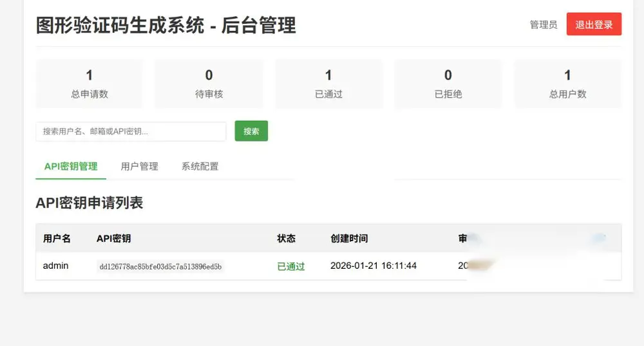Focus the 搜索用户名、邮箱或API密钥 search field

point(131,131)
